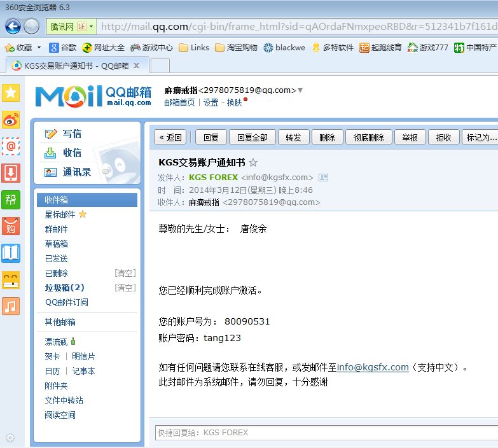Click the 快捷回复给 KGS FOREX reply field
Viewport: 498px width, 448px height.
[x=326, y=433]
